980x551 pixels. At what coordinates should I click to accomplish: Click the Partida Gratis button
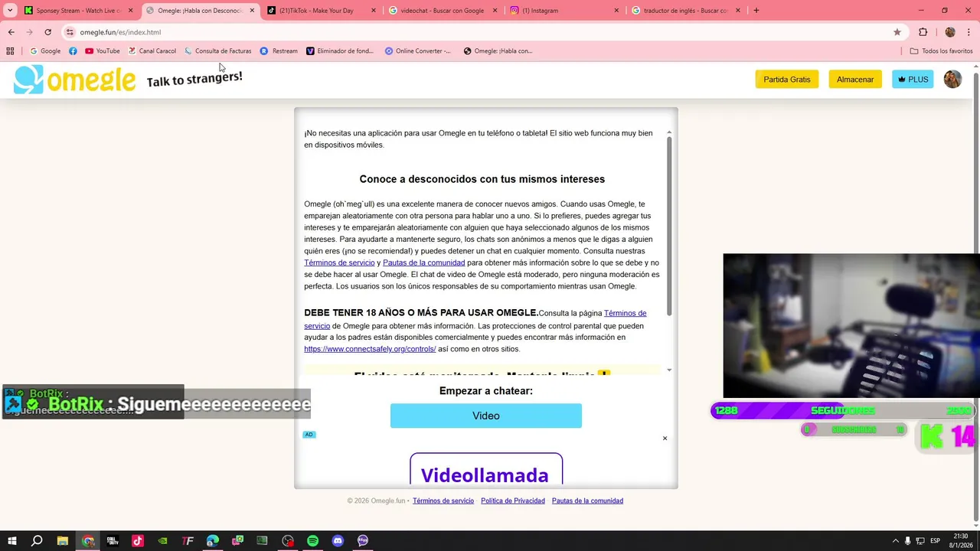point(787,80)
